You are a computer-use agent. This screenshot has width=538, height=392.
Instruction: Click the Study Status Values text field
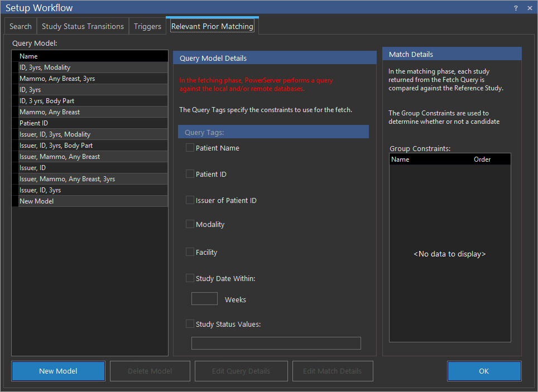coord(276,343)
